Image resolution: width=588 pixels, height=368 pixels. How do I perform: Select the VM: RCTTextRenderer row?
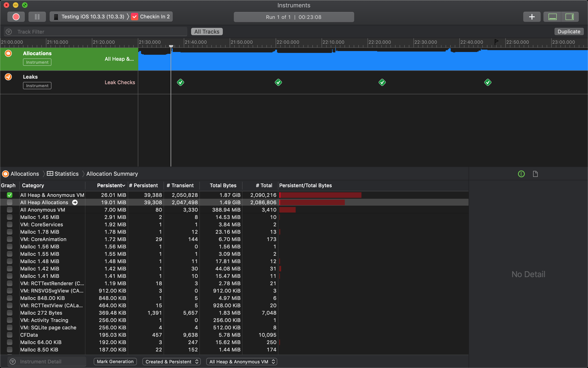point(234,283)
